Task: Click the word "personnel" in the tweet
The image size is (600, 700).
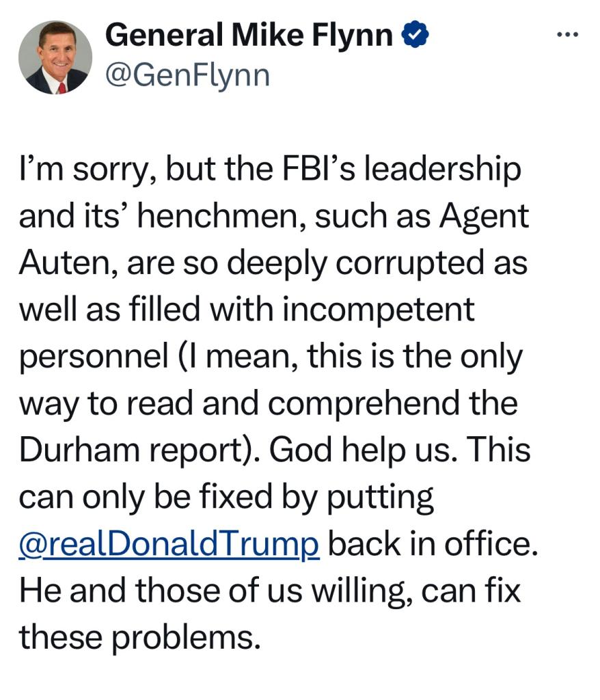Action: point(94,358)
